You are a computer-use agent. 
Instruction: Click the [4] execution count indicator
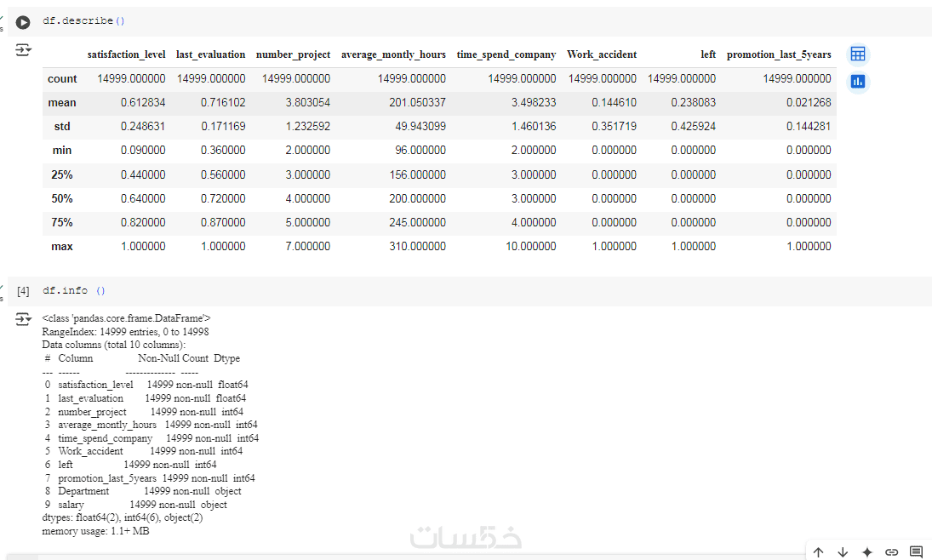23,291
